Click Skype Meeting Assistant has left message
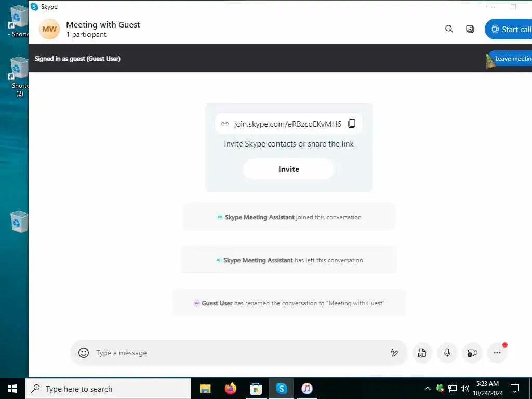Viewport: 532px width, 399px height. pos(289,260)
